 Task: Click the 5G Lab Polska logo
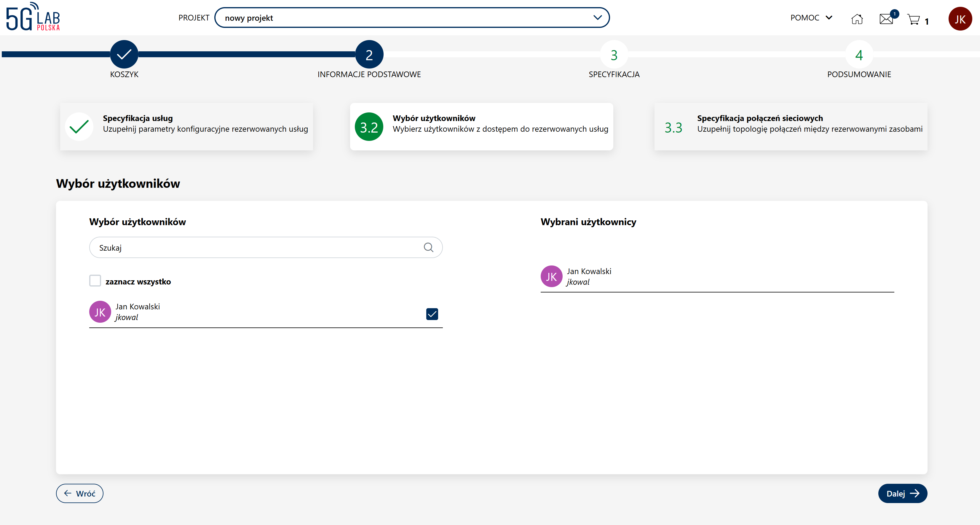(33, 17)
